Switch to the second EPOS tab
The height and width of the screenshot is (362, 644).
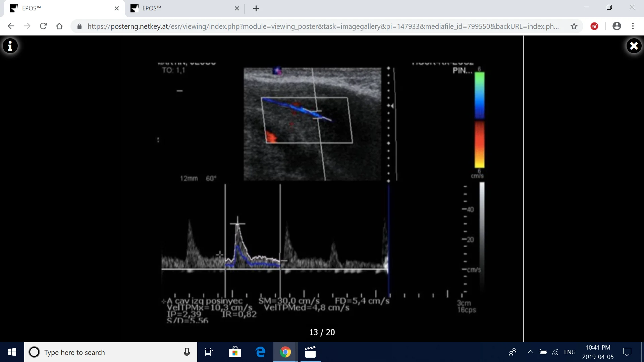coord(184,8)
